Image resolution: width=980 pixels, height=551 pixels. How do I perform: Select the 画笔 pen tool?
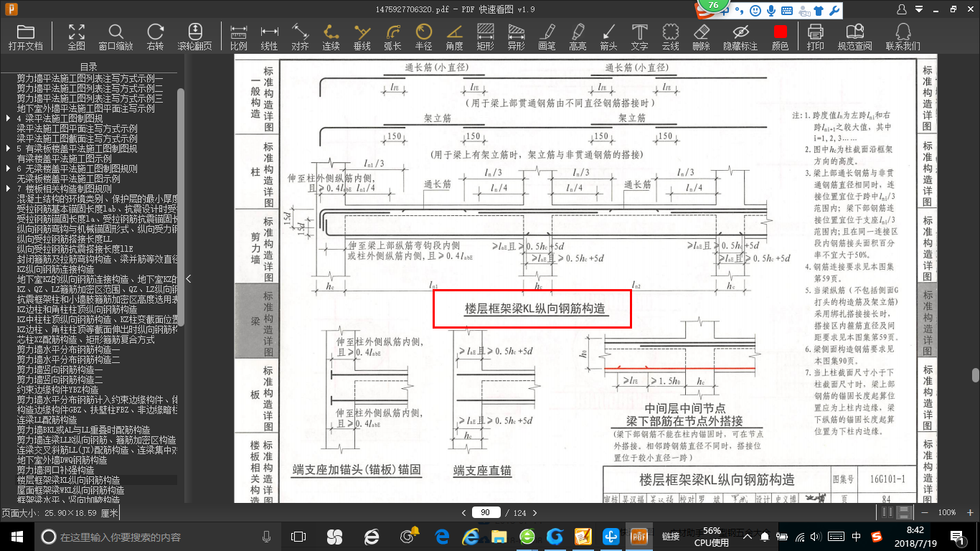[x=547, y=37]
